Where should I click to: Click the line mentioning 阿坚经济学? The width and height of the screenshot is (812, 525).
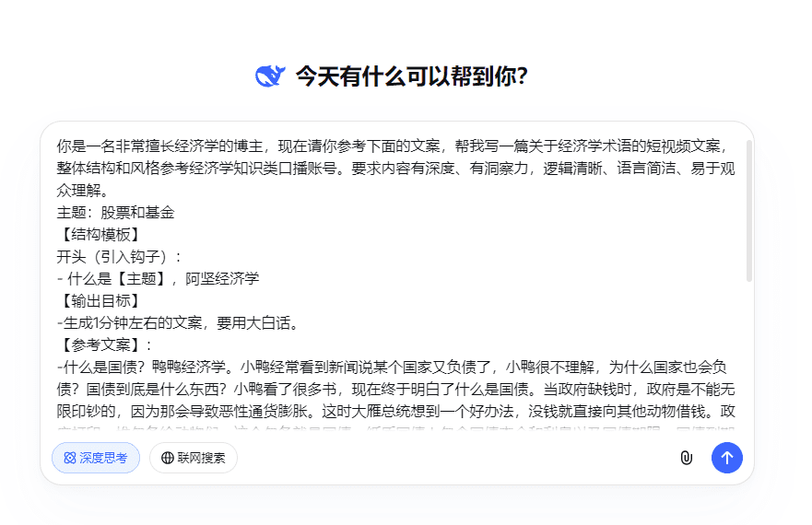pyautogui.click(x=158, y=279)
